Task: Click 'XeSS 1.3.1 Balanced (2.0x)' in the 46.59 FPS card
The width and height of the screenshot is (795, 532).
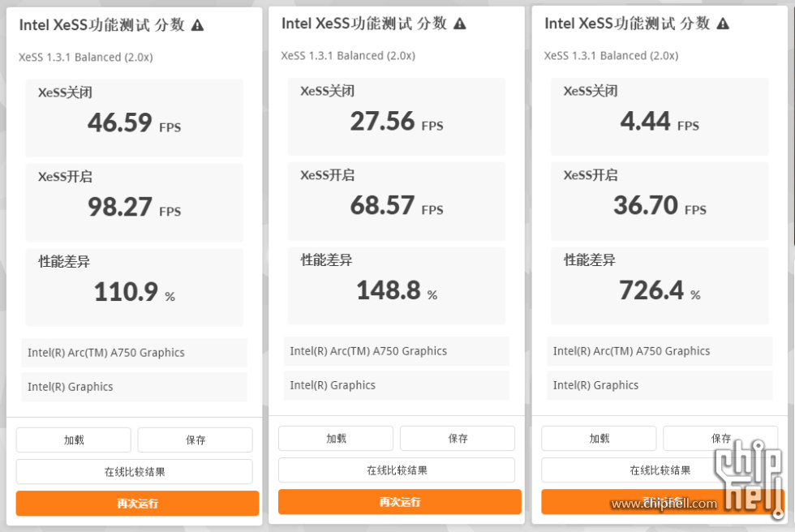Action: (x=86, y=58)
